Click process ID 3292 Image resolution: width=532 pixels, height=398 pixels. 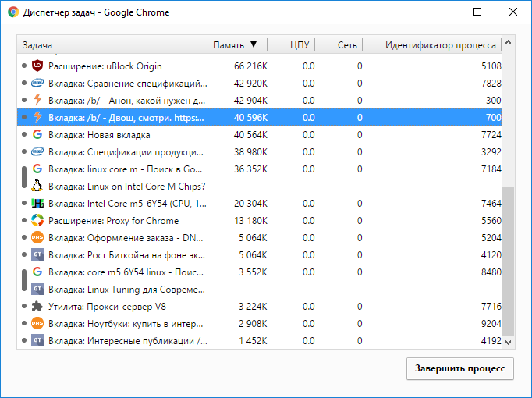[x=491, y=151]
